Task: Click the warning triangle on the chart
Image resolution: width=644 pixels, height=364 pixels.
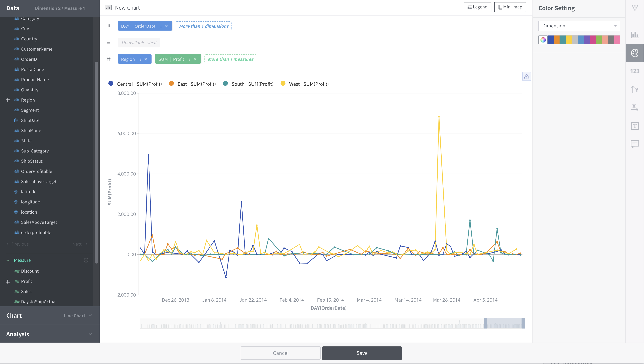Action: (x=526, y=77)
